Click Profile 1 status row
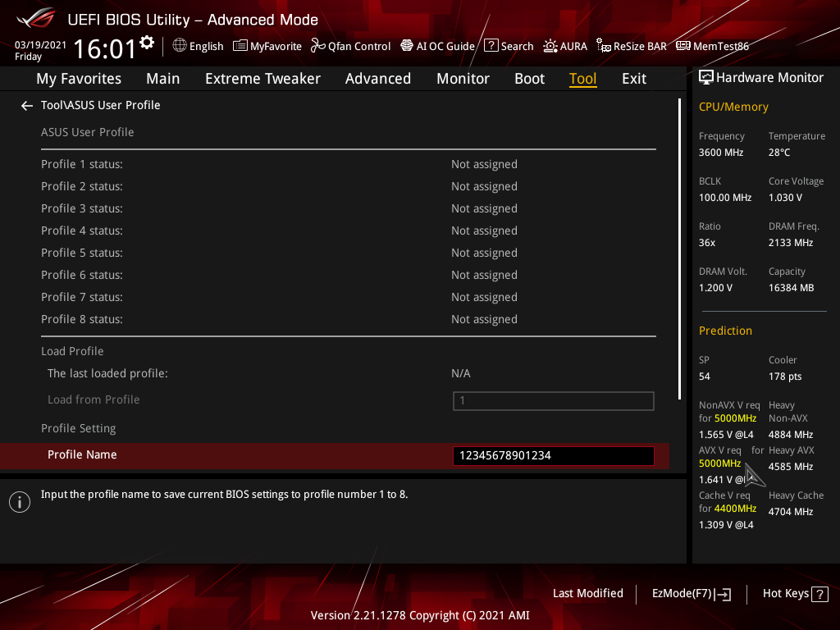This screenshot has height=630, width=840. pyautogui.click(x=348, y=164)
